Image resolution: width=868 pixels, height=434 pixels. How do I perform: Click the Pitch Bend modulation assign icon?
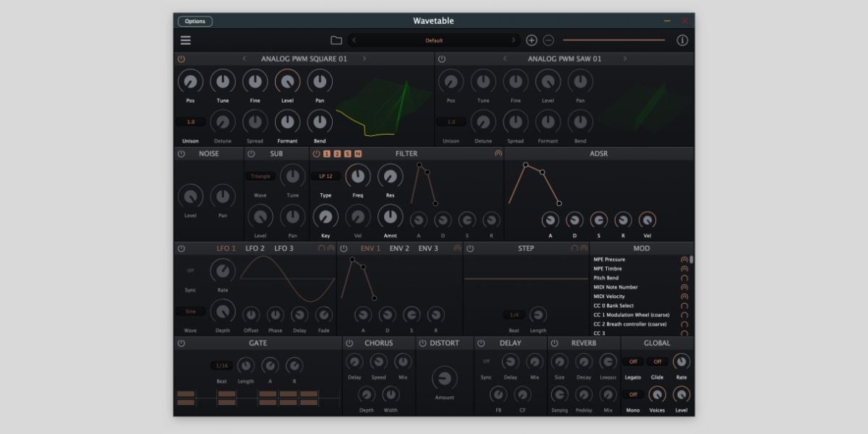(x=684, y=278)
